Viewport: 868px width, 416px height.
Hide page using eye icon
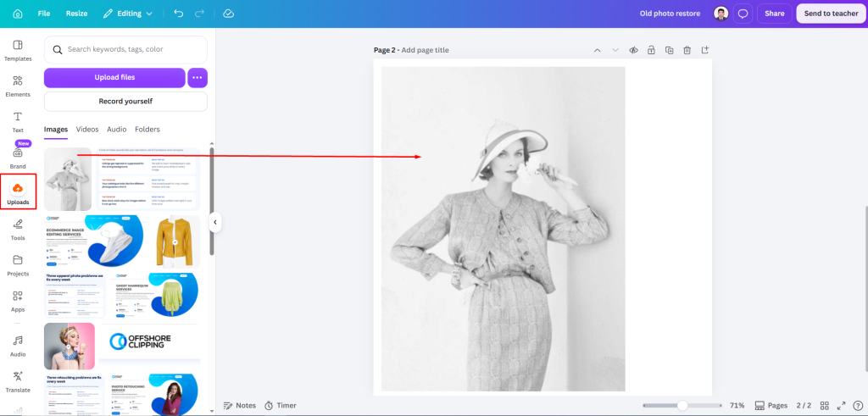(x=633, y=50)
